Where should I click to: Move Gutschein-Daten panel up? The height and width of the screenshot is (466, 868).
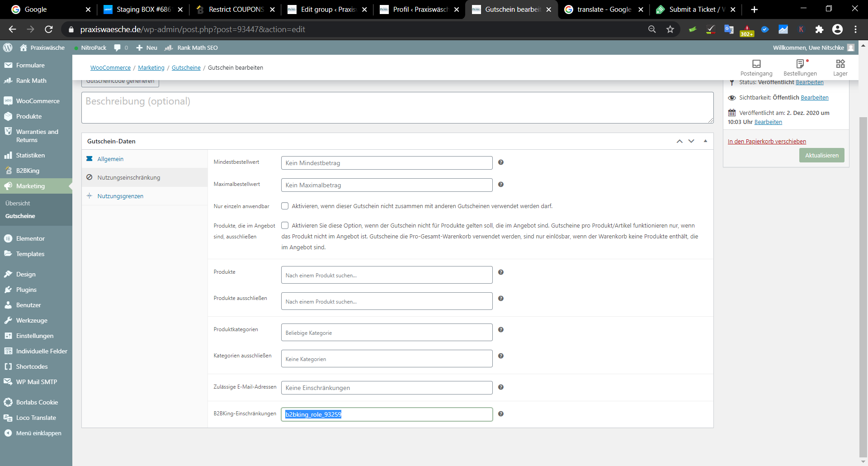pos(679,141)
